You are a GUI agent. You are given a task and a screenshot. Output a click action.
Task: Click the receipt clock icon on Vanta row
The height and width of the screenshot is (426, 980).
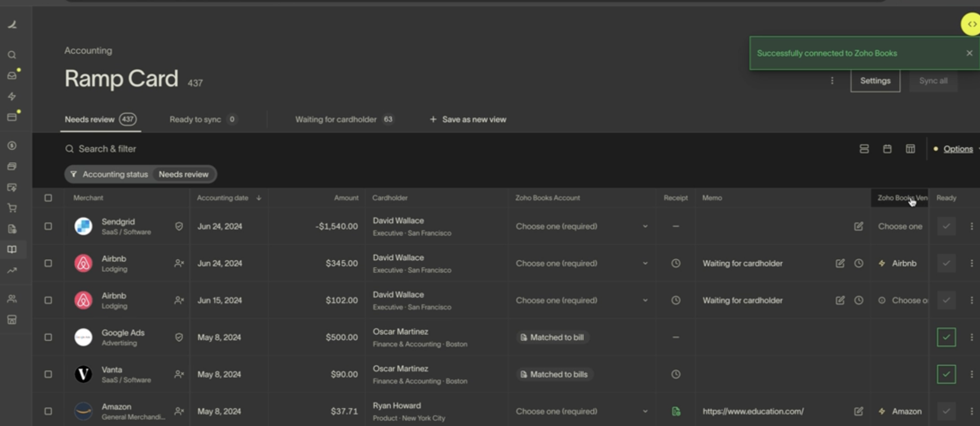[x=676, y=374]
